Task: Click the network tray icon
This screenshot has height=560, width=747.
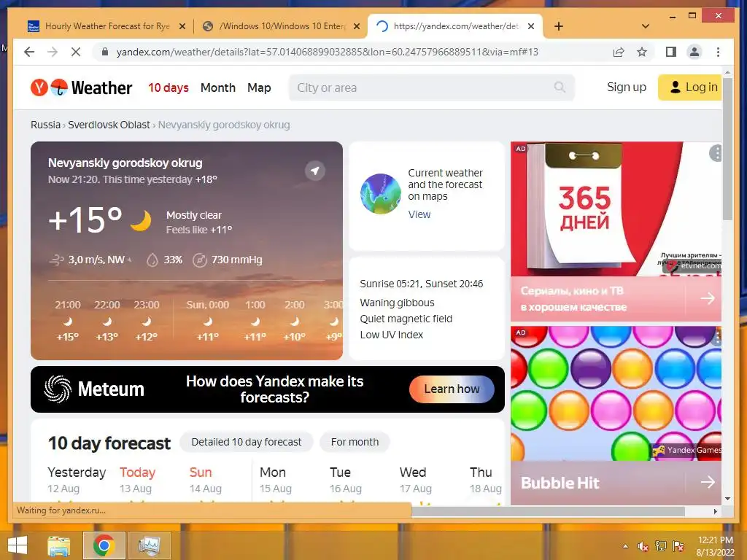Action: (660, 546)
